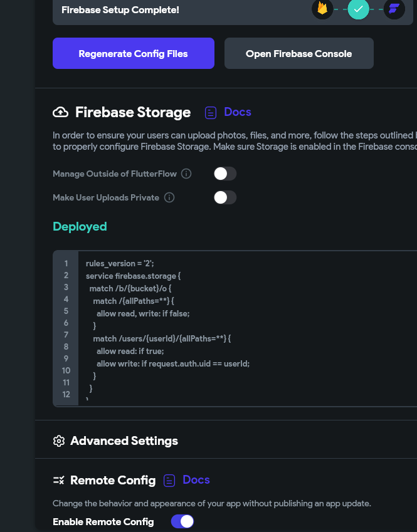Open the Remote Config Docs link
This screenshot has width=417, height=532.
(196, 480)
